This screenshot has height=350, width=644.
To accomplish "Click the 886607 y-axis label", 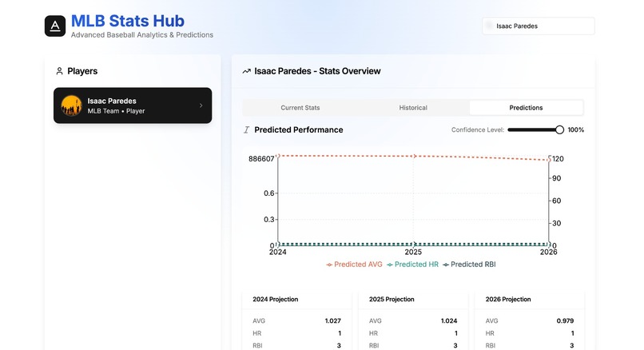I will pyautogui.click(x=261, y=159).
